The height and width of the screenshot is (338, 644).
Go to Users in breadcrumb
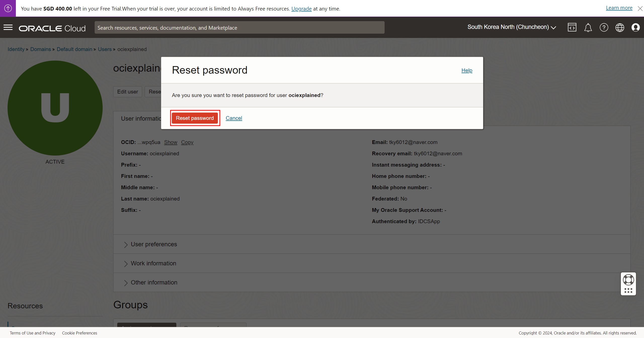pos(105,49)
